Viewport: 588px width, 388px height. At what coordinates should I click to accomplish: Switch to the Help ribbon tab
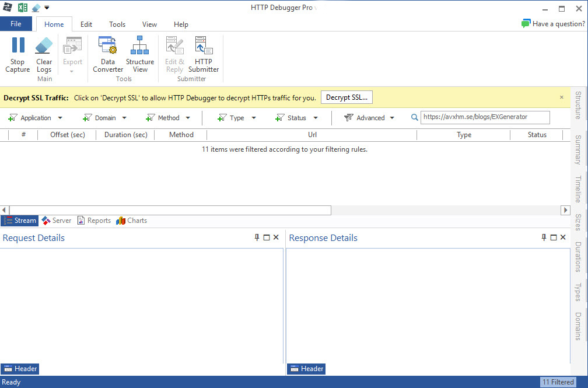click(181, 25)
